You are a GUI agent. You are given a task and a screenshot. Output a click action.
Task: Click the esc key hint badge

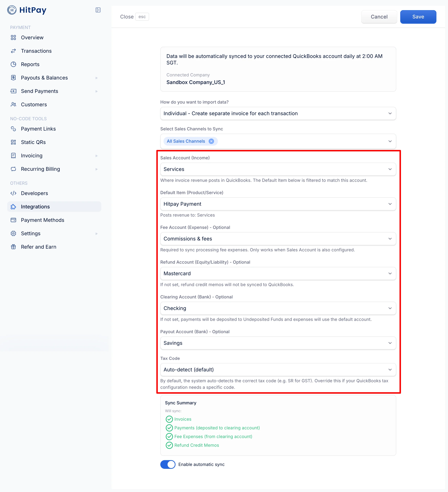tap(142, 17)
